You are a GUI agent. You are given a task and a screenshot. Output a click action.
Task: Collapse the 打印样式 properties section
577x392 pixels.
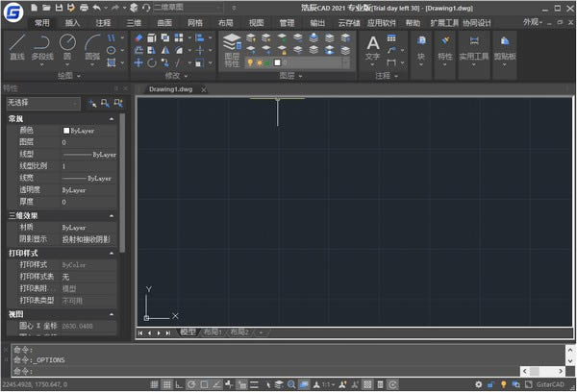[112, 253]
